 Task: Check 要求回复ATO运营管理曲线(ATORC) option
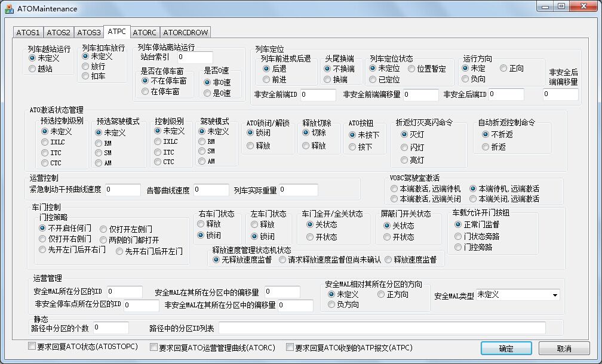click(x=153, y=347)
